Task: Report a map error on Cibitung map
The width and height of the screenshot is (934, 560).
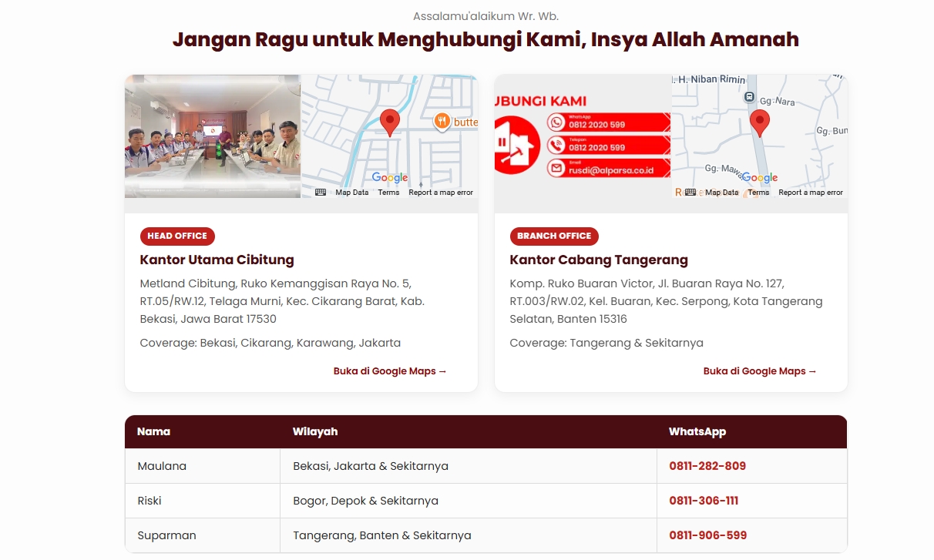Action: 441,193
